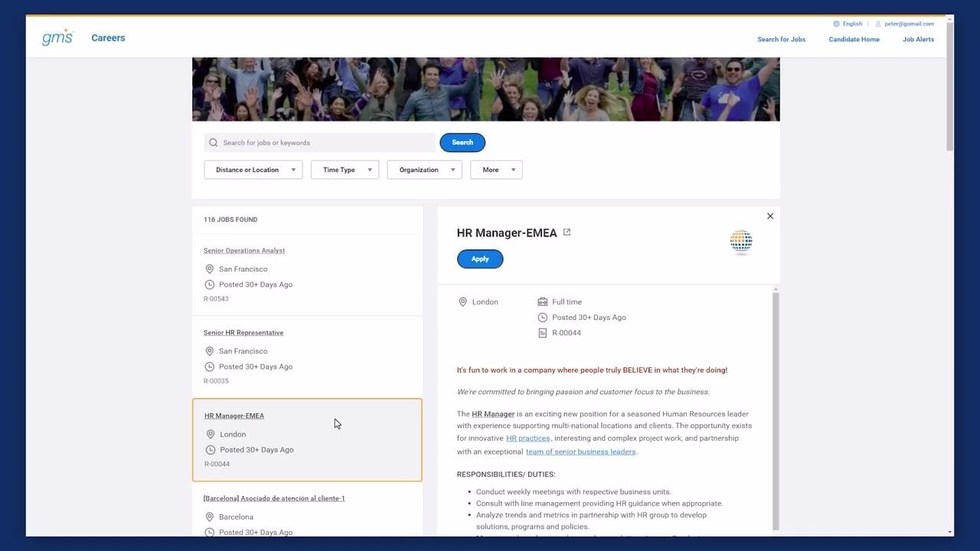Click the globe language icon
This screenshot has width=980, height=551.
click(836, 24)
